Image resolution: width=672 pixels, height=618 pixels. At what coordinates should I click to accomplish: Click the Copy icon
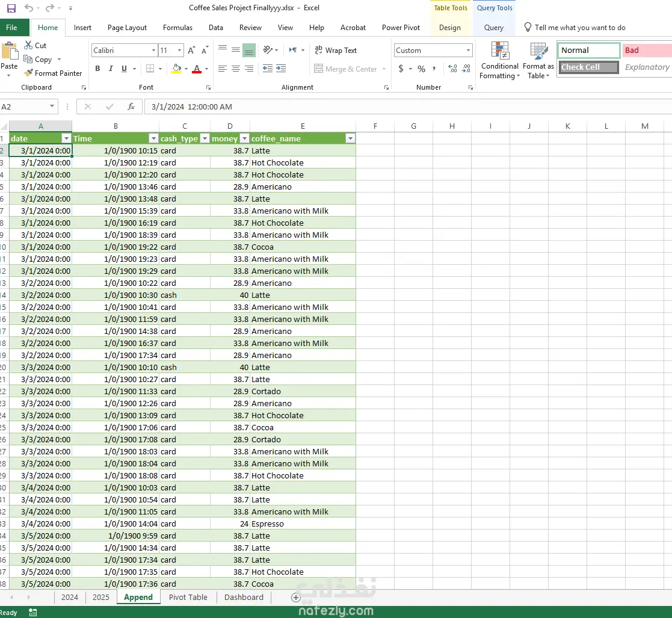[x=28, y=59]
